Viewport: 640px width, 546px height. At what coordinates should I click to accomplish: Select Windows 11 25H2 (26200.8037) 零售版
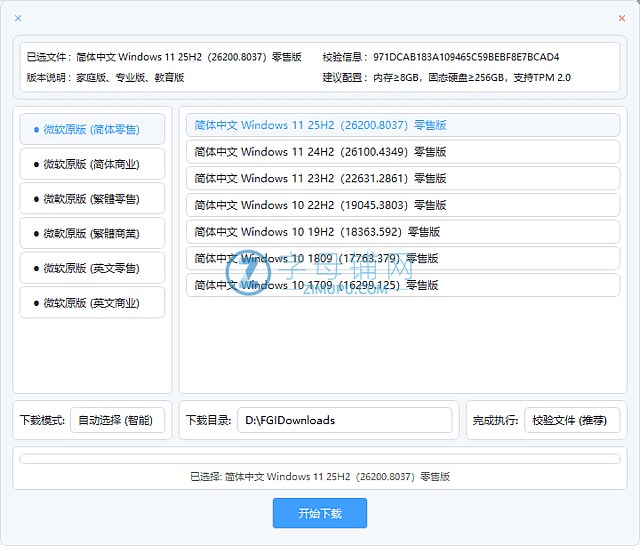tap(402, 126)
